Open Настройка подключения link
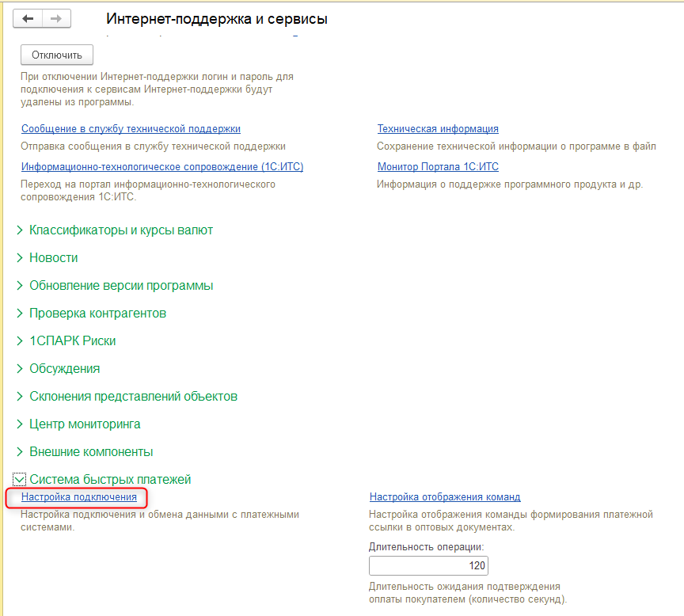684x616 pixels. click(x=79, y=497)
